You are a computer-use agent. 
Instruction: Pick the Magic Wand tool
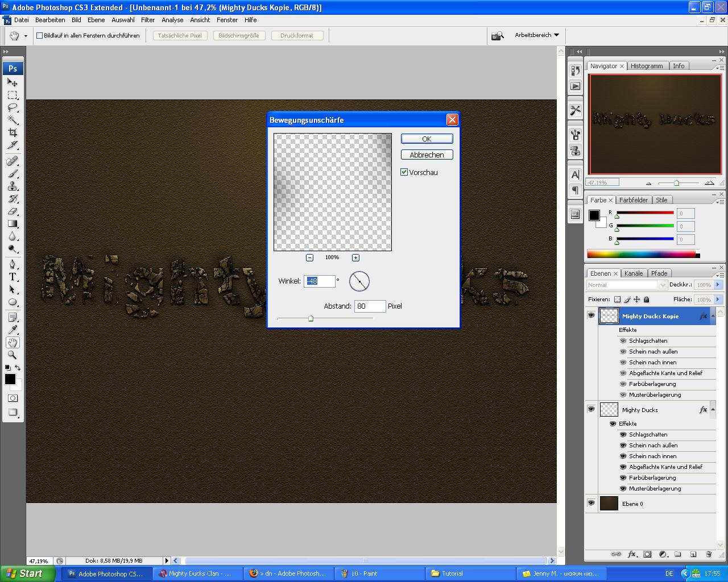(x=13, y=120)
